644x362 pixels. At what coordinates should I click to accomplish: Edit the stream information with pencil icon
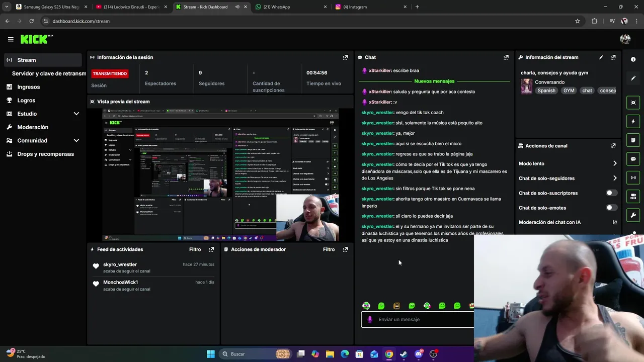(x=601, y=57)
